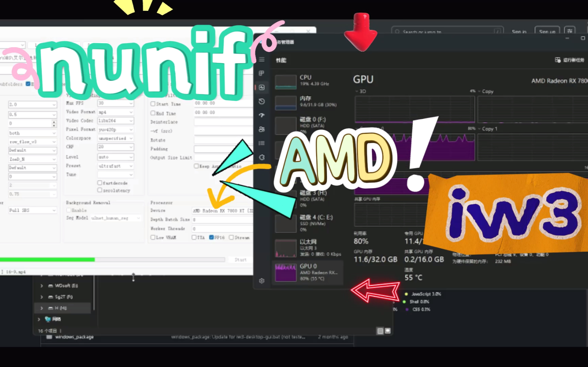The height and width of the screenshot is (367, 588).
Task: Click the Deinterlace input field
Action: tap(223, 122)
